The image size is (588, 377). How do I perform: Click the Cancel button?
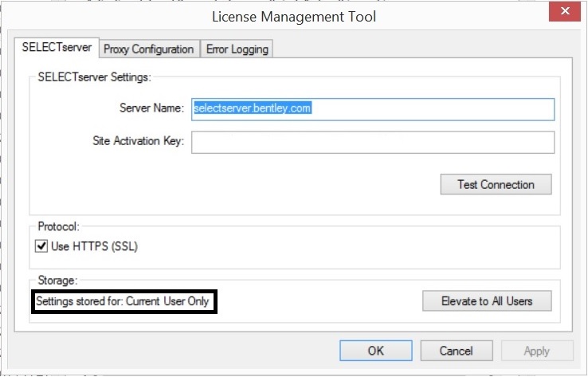[457, 351]
